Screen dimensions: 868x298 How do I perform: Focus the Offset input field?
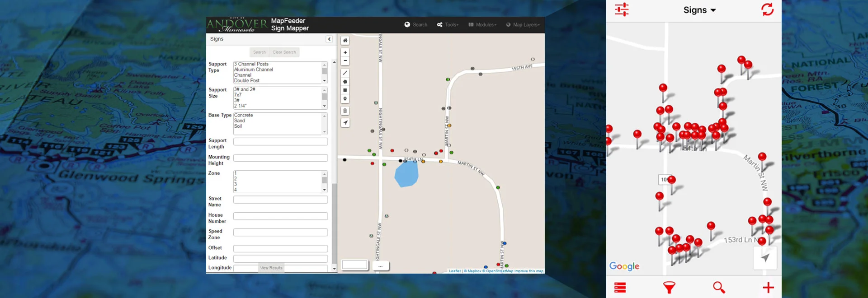[x=280, y=249]
